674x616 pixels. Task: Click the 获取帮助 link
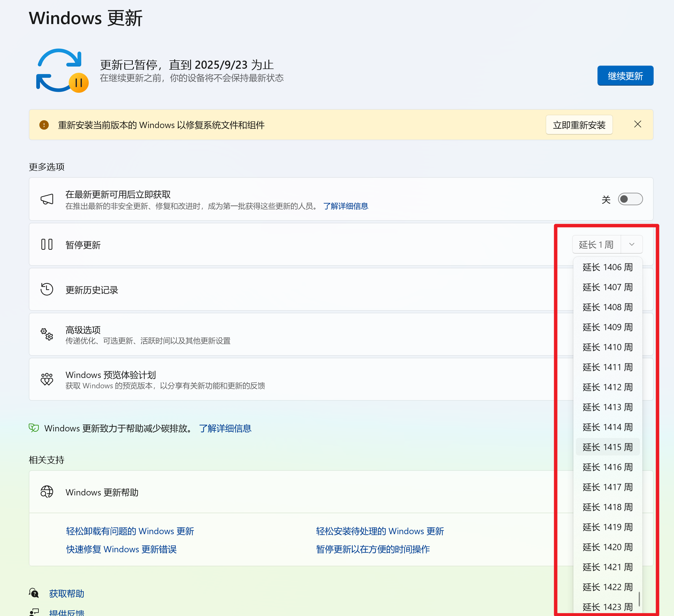[x=67, y=593]
